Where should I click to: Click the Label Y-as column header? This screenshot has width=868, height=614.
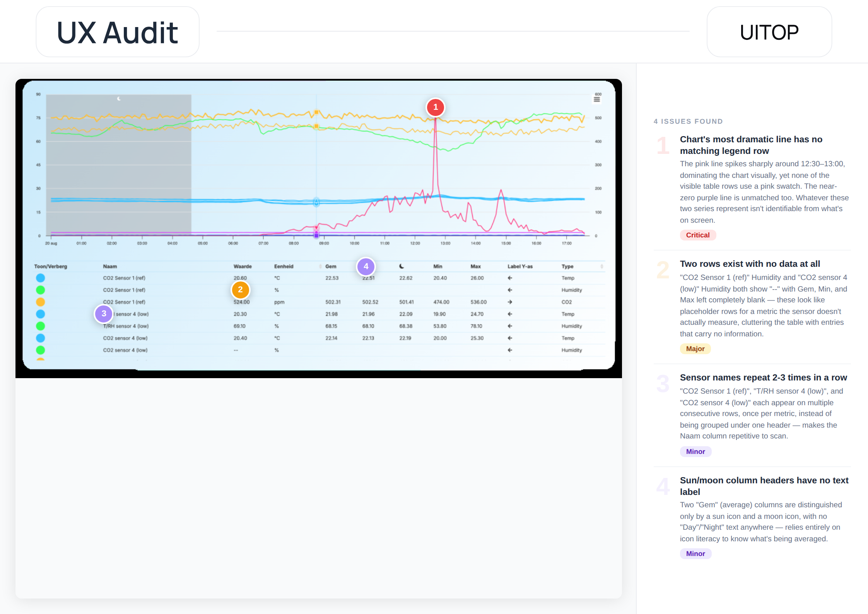[x=520, y=266]
